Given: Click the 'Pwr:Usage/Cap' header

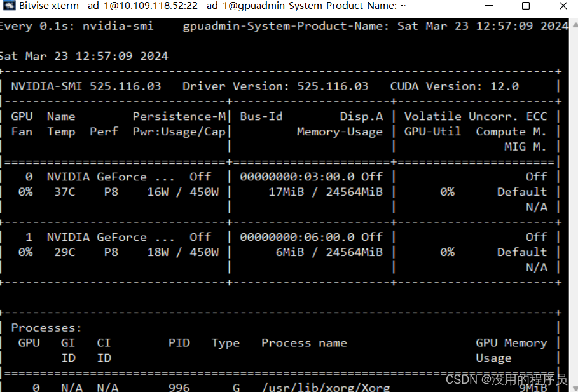Looking at the screenshot, I should click(179, 132).
